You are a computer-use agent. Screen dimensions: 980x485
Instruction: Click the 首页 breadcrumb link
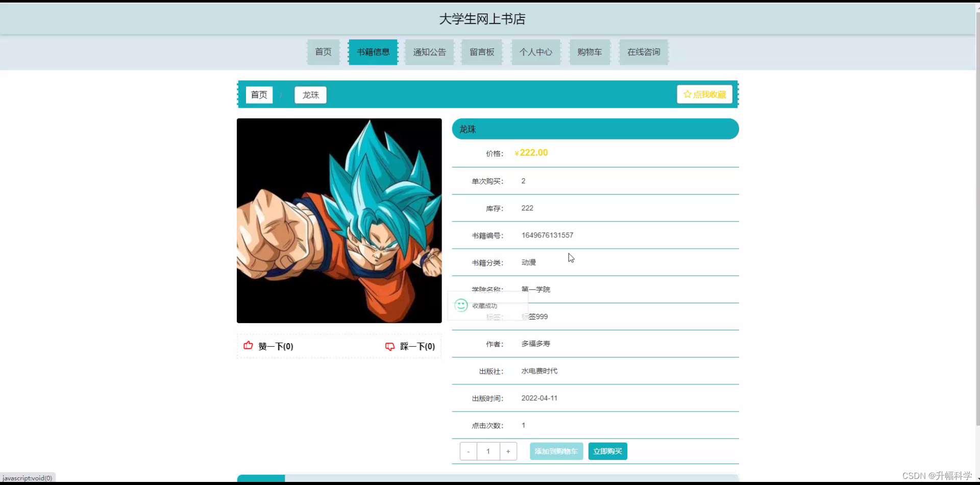259,95
